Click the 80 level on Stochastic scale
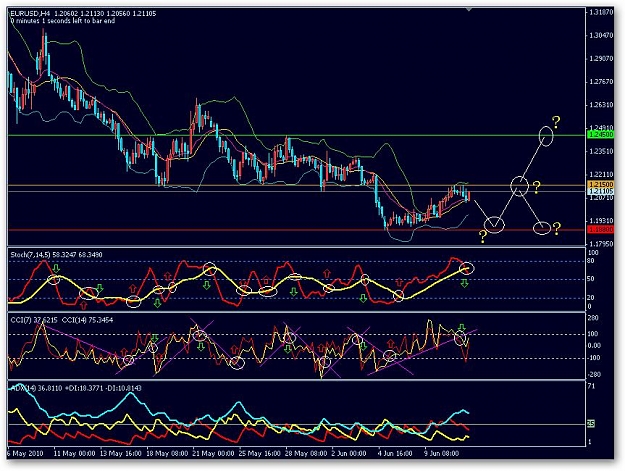This screenshot has height=471, width=625. click(591, 261)
